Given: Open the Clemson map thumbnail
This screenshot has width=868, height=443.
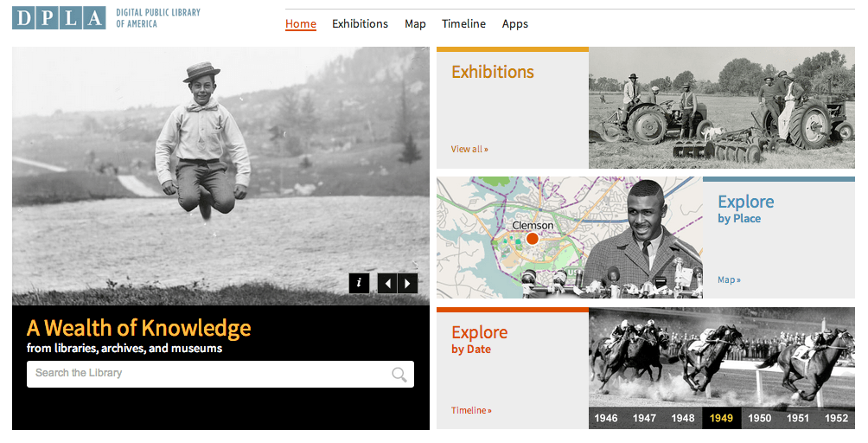Looking at the screenshot, I should (x=570, y=238).
